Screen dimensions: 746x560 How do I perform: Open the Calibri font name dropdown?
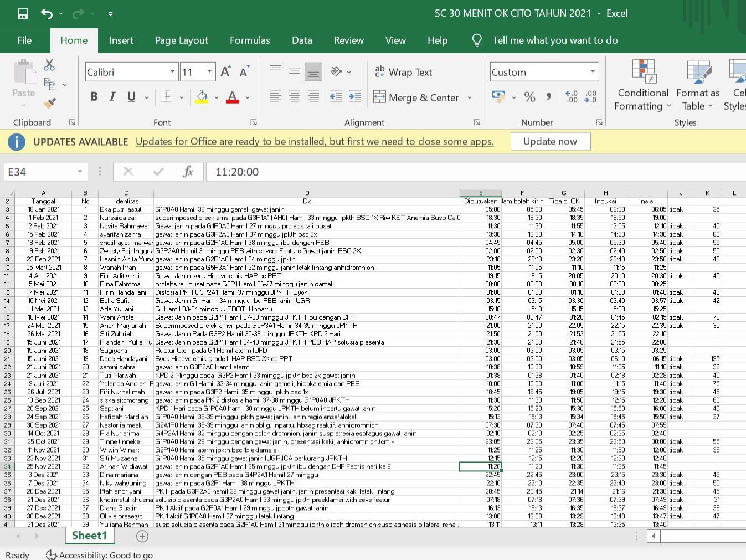[x=172, y=72]
